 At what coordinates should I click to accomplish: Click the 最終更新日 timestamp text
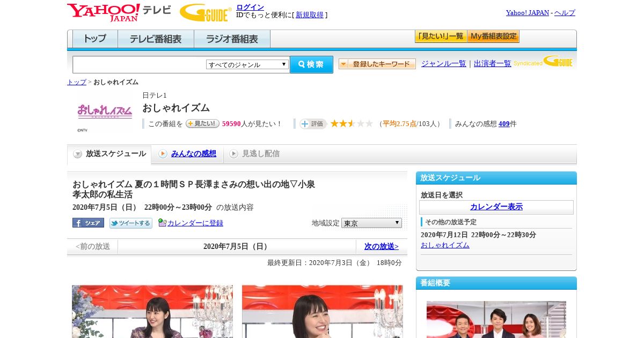click(x=334, y=263)
